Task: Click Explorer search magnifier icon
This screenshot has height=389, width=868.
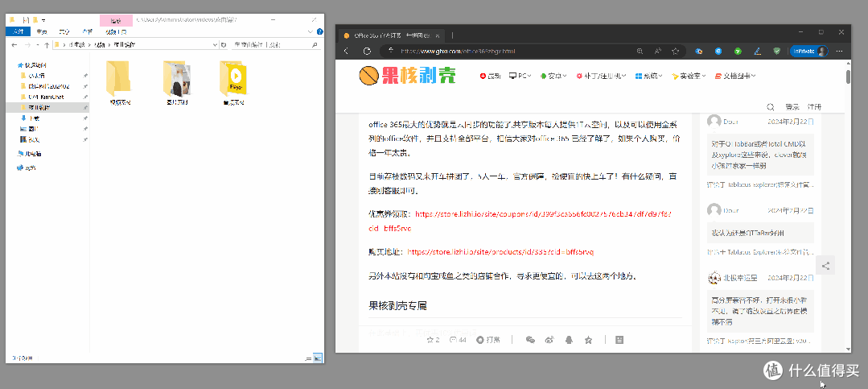Action: [x=315, y=44]
